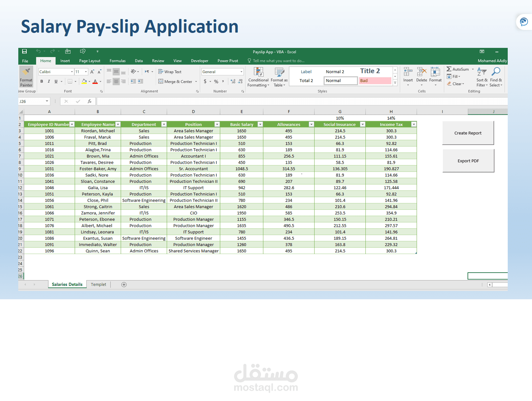Toggle italic formatting
The image size is (532, 401).
(49, 81)
